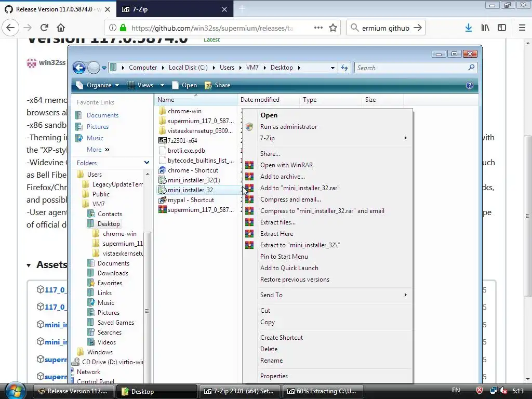
Task: Open Music favorite link
Action: (x=95, y=138)
